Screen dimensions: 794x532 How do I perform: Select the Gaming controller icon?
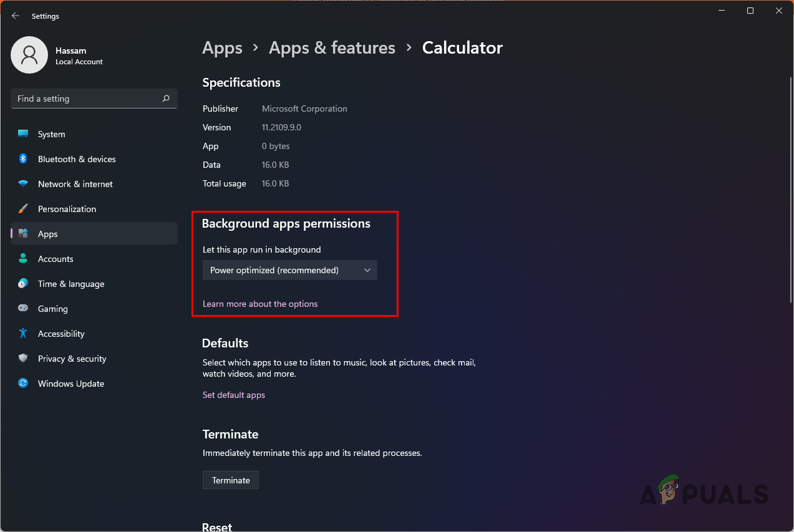pos(23,309)
